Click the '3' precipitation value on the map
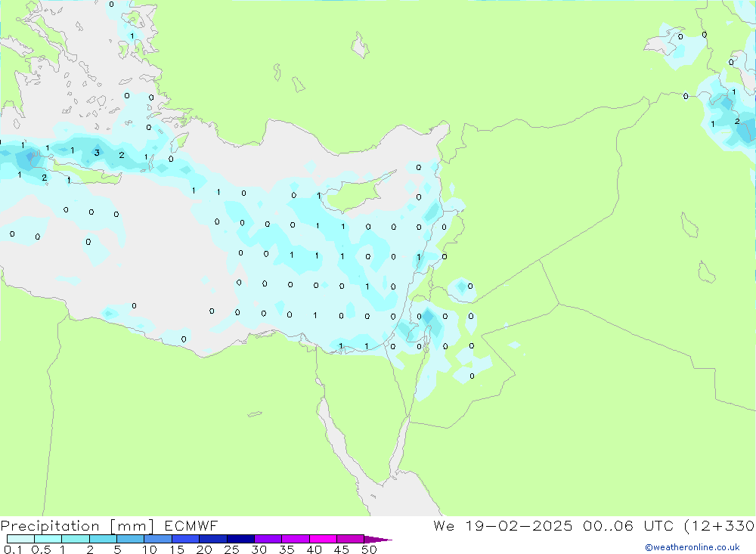This screenshot has height=554, width=756. pos(97,153)
